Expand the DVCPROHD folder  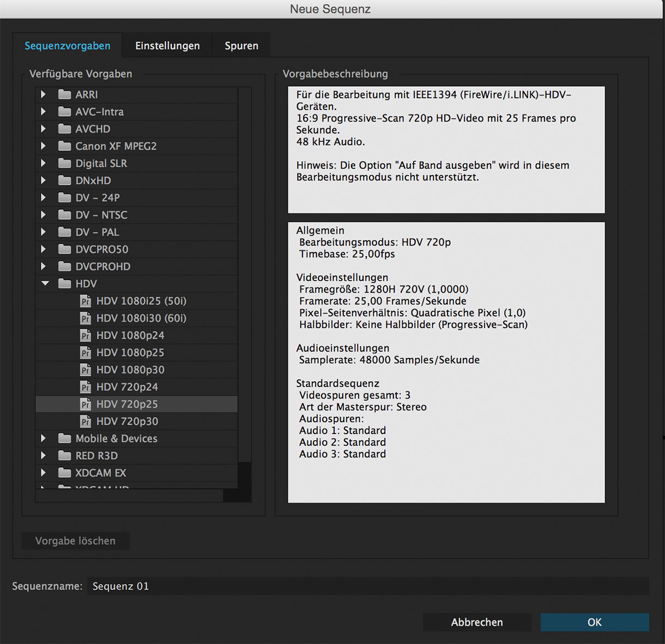pyautogui.click(x=44, y=266)
